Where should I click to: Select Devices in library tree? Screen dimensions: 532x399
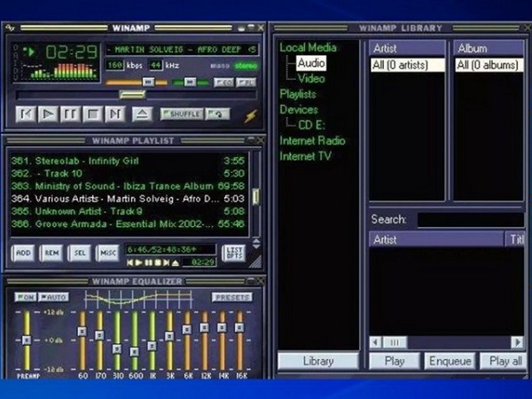pyautogui.click(x=299, y=110)
